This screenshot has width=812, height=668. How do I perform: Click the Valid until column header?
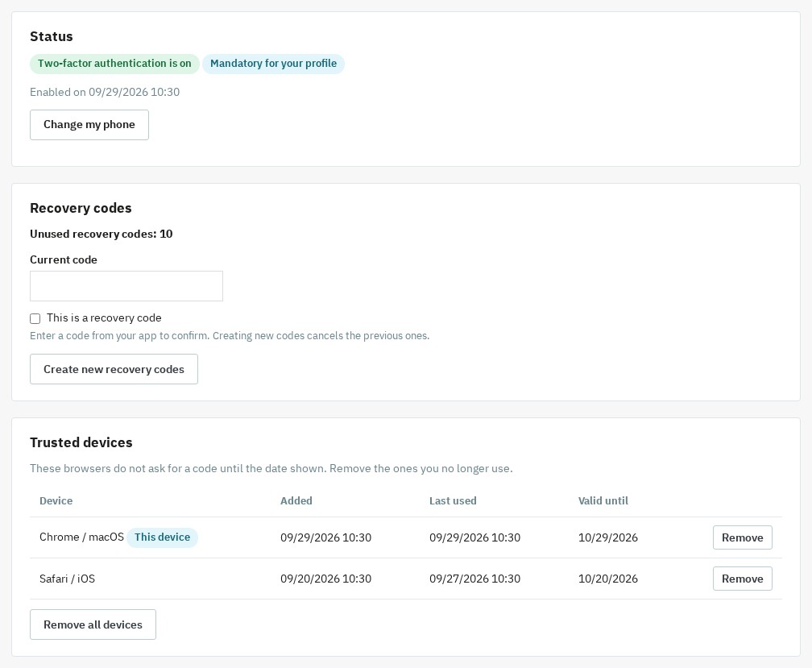click(603, 500)
